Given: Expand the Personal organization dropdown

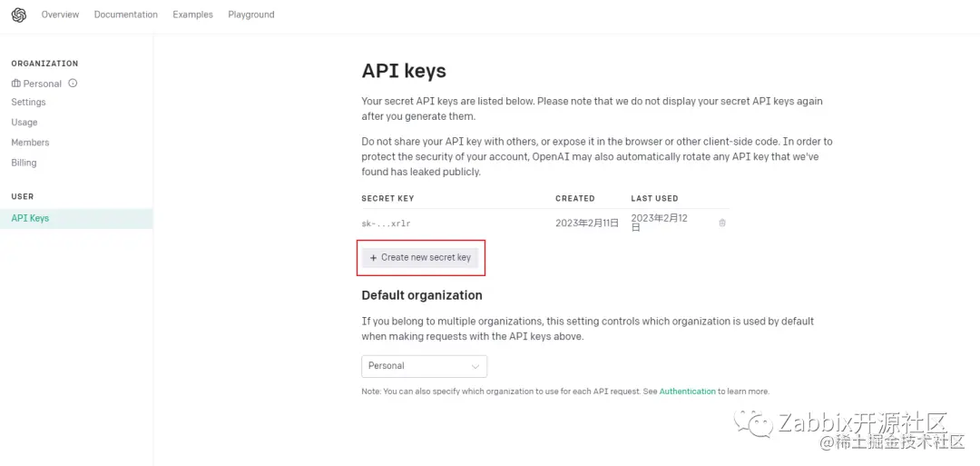Looking at the screenshot, I should 424,366.
